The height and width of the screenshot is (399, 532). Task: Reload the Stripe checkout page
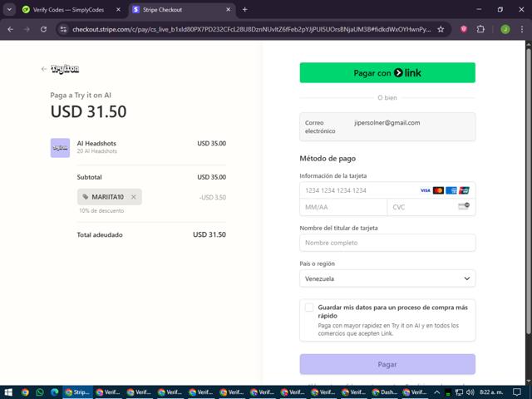point(43,30)
